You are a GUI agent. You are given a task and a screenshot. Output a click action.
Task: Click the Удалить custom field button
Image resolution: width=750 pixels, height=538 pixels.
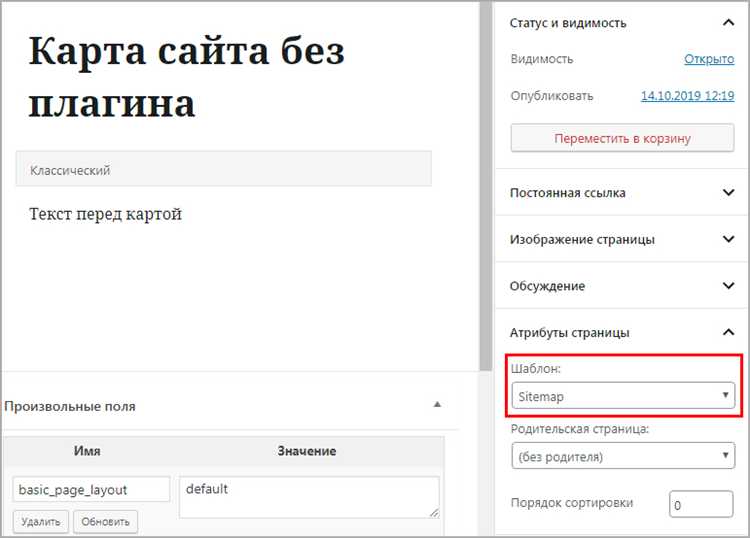pos(41,522)
